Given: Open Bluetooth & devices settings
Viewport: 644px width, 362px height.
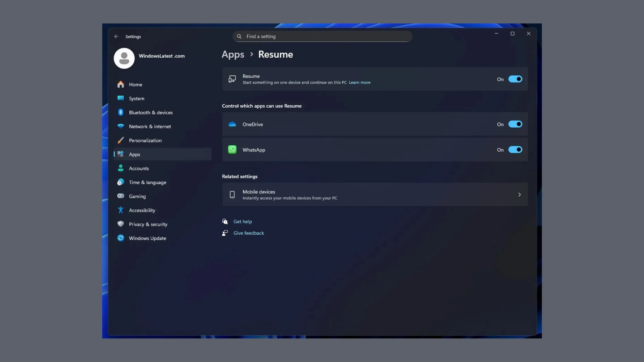Looking at the screenshot, I should pos(121,112).
